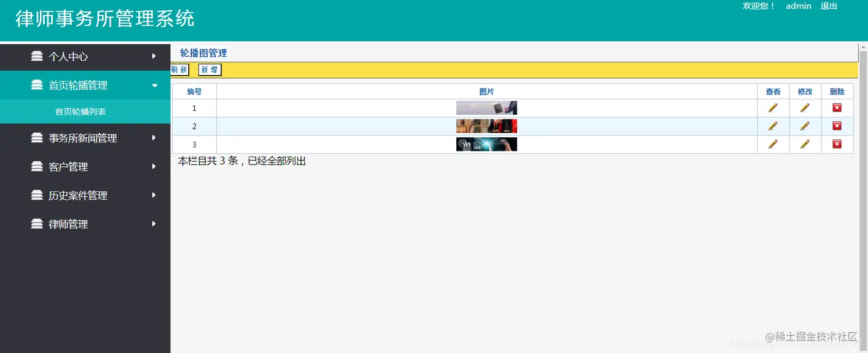Viewport: 868px width, 353px height.
Task: Click the 图片 column header
Action: [x=487, y=92]
